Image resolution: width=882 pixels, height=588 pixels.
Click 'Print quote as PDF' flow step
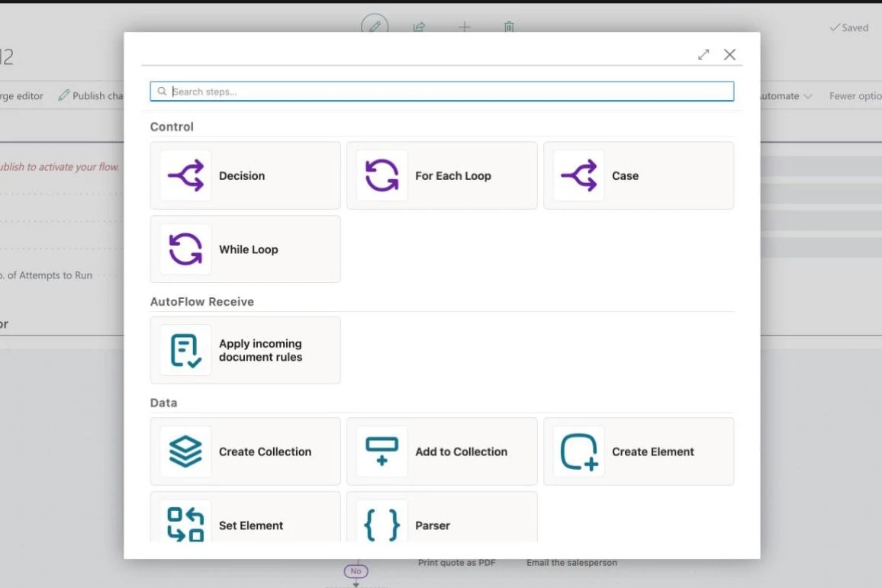tap(457, 563)
